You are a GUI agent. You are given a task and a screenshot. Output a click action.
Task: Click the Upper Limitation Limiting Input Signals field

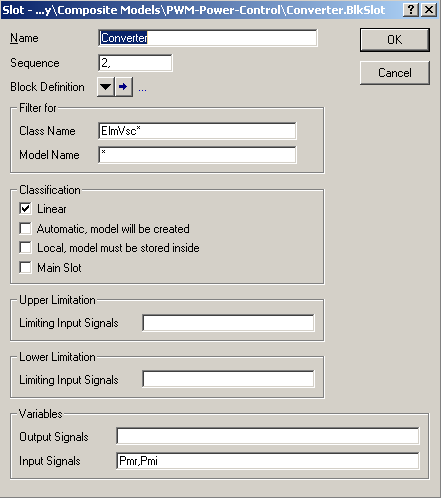tap(228, 323)
